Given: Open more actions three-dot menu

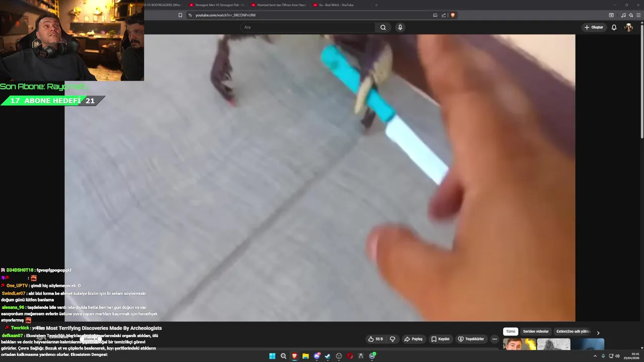Looking at the screenshot, I should (x=494, y=339).
